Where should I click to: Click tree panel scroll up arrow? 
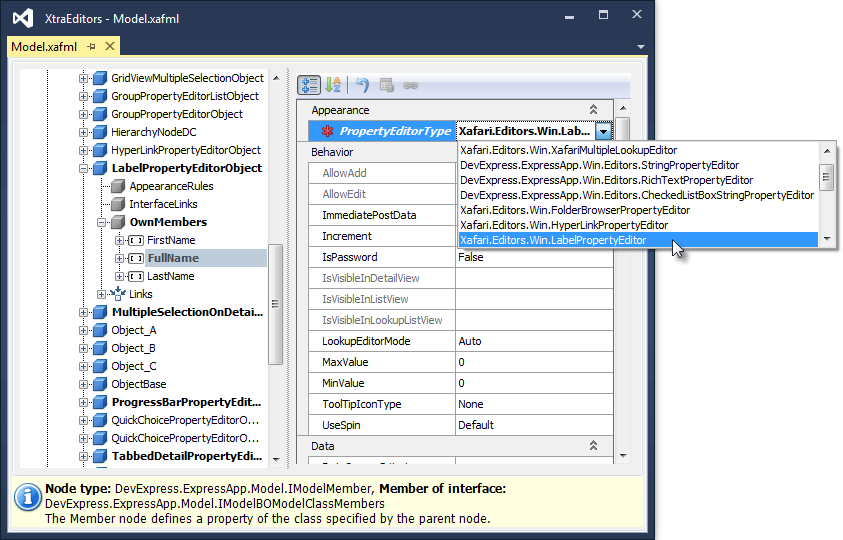276,79
